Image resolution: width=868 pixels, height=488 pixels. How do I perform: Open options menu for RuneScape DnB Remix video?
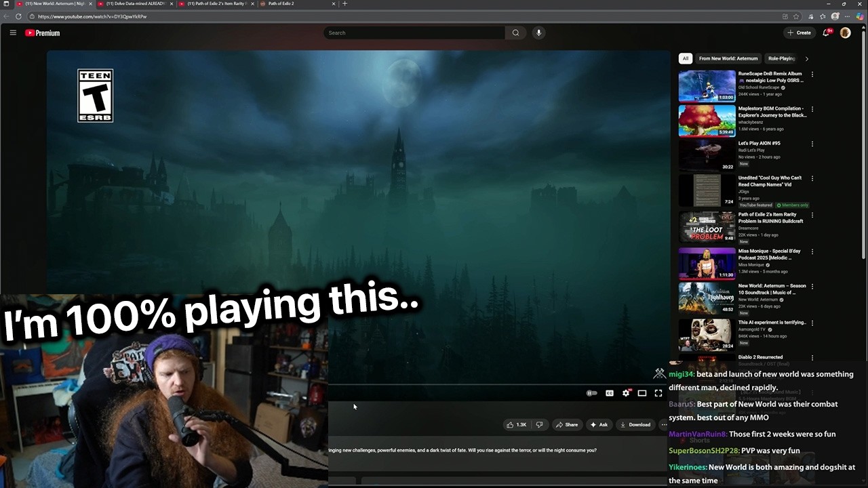click(x=812, y=74)
